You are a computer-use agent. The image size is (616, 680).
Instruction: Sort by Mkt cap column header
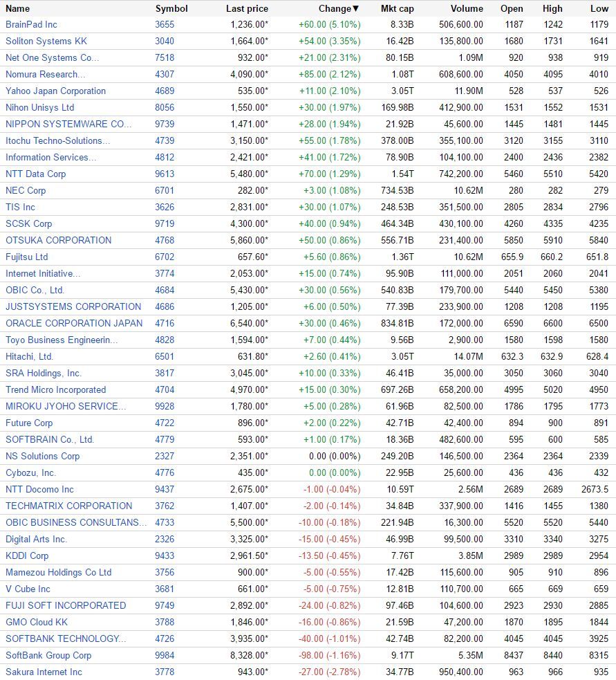pyautogui.click(x=397, y=9)
